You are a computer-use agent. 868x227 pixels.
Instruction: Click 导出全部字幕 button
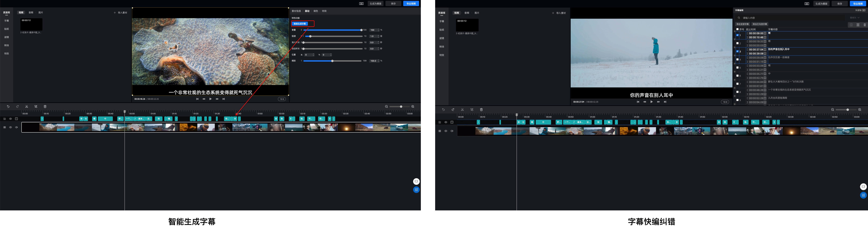pos(742,24)
